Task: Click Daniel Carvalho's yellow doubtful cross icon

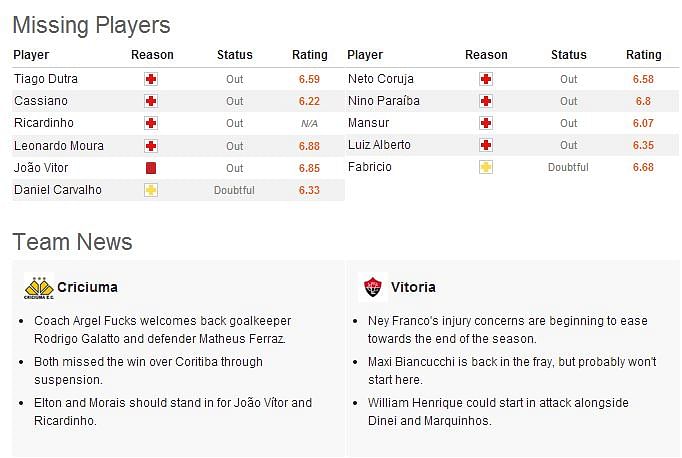Action: click(x=151, y=190)
